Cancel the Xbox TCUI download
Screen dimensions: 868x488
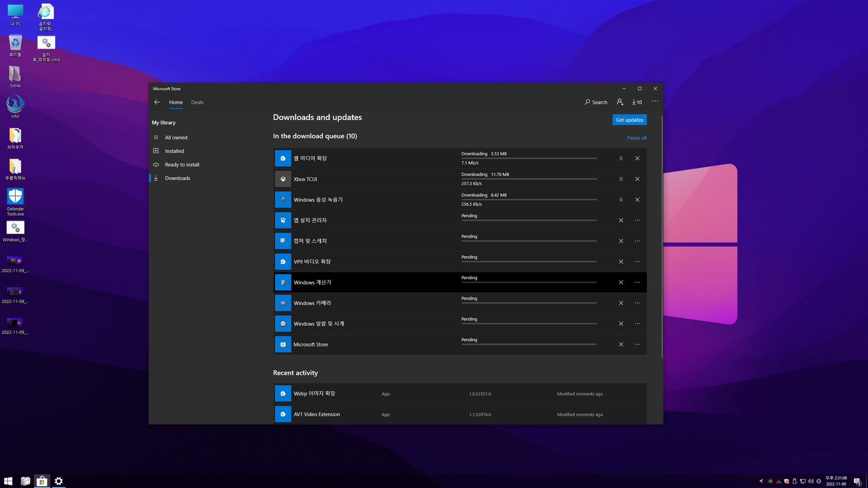tap(637, 179)
